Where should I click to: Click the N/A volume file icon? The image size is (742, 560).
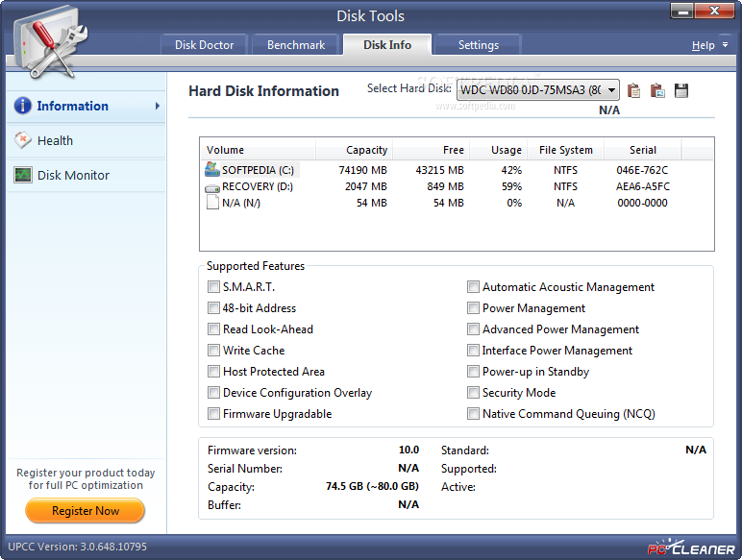[x=212, y=203]
